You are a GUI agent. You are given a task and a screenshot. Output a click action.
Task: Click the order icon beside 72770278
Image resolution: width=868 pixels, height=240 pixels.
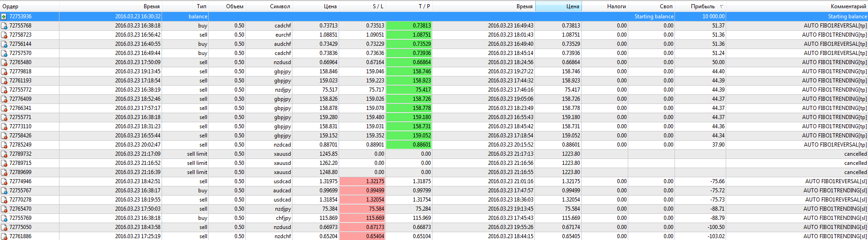(x=4, y=200)
